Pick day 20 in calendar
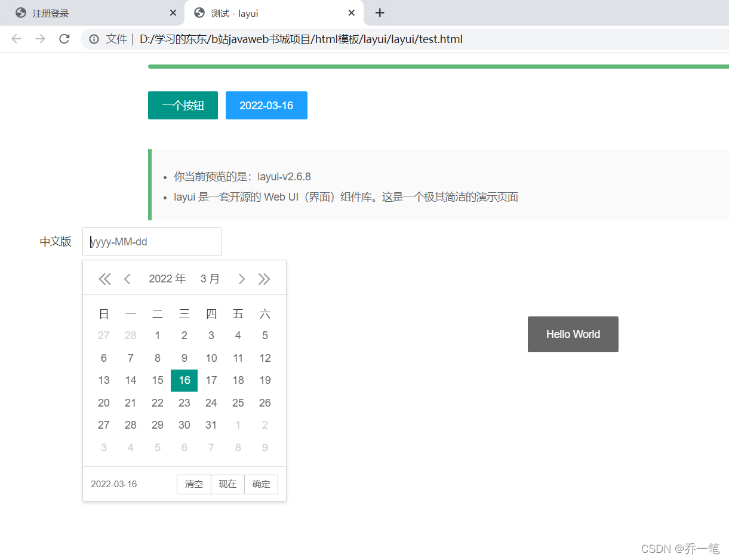The height and width of the screenshot is (560, 729). (x=104, y=403)
